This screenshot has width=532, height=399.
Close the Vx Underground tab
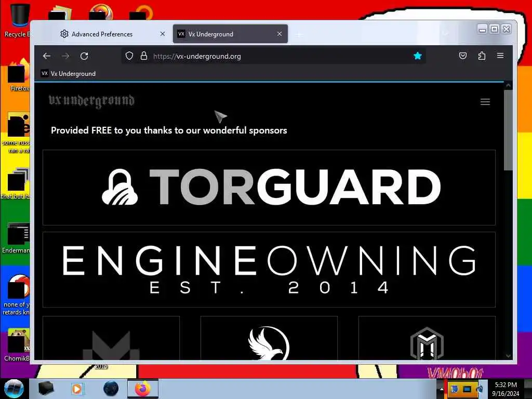(x=280, y=34)
